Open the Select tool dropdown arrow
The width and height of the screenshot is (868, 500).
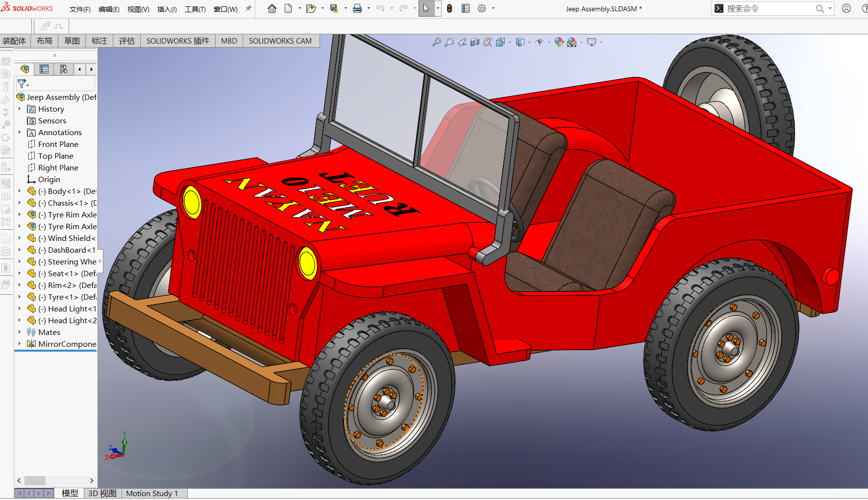pyautogui.click(x=438, y=8)
